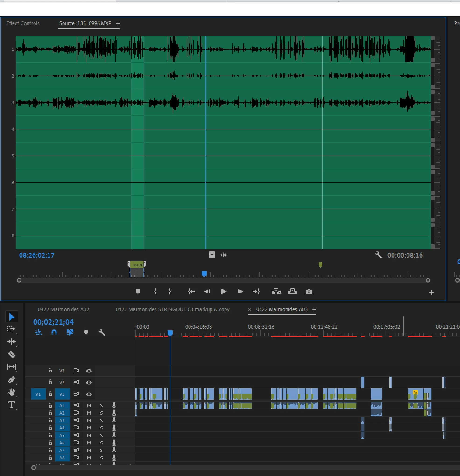Viewport: 460px width, 476px height.
Task: Click Mark In bracket button
Action: pos(155,291)
